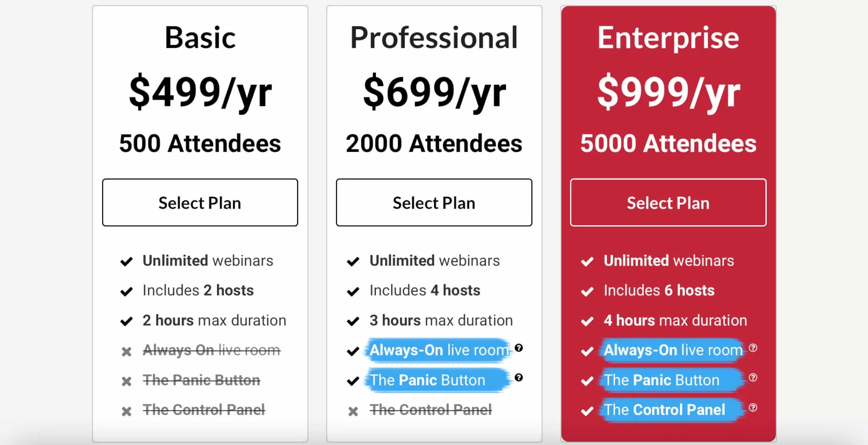The height and width of the screenshot is (445, 868).
Task: Click Enterprise Control Panel question mark icon
Action: pyautogui.click(x=753, y=408)
